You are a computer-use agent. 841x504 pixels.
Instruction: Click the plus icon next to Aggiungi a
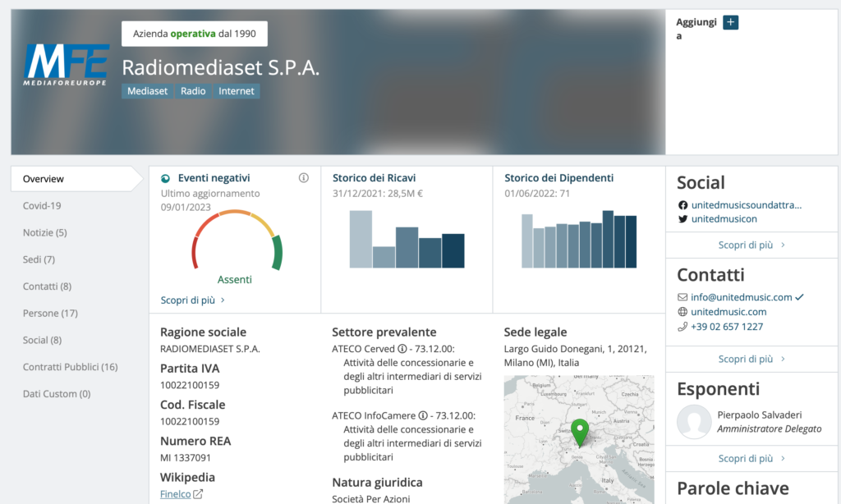pyautogui.click(x=730, y=22)
